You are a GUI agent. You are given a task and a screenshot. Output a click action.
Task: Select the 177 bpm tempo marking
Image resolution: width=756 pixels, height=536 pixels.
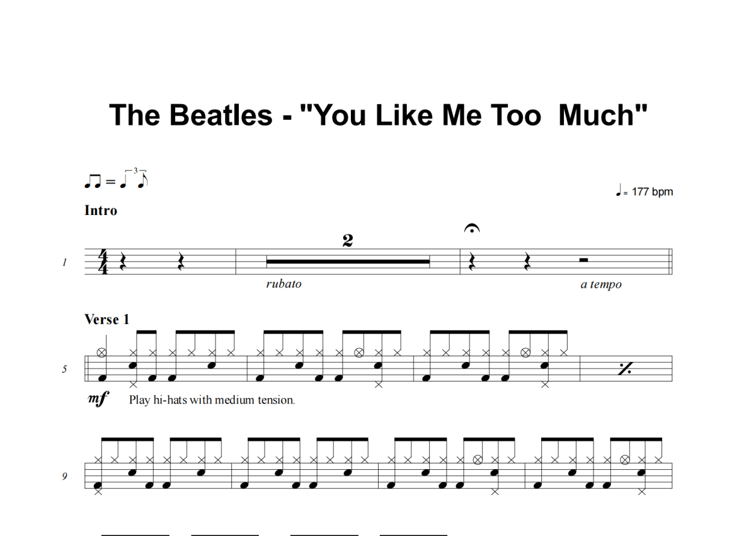(644, 191)
